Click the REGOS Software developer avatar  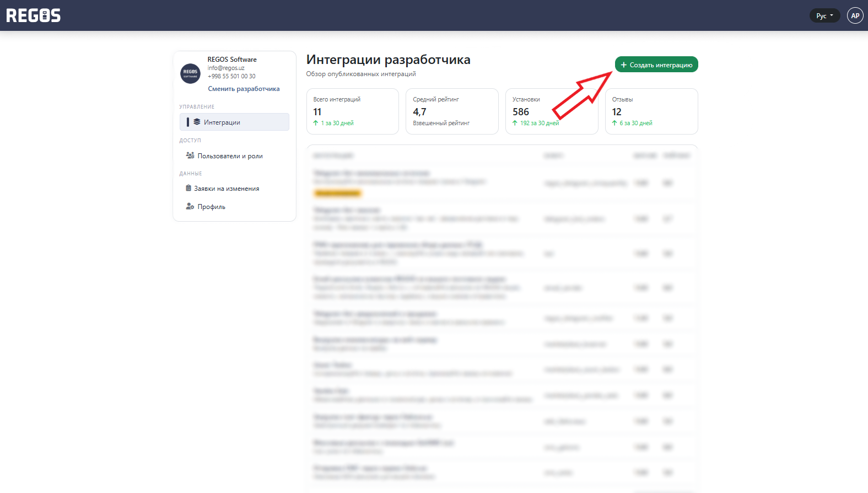191,73
